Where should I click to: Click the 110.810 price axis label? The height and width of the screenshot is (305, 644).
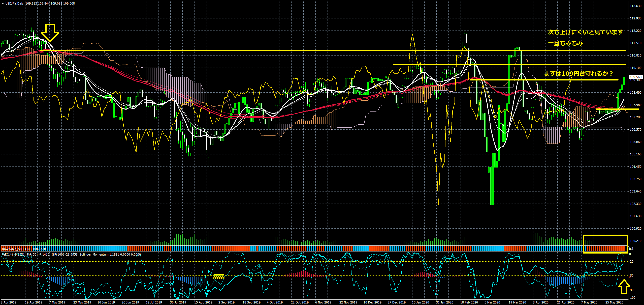tap(635, 55)
